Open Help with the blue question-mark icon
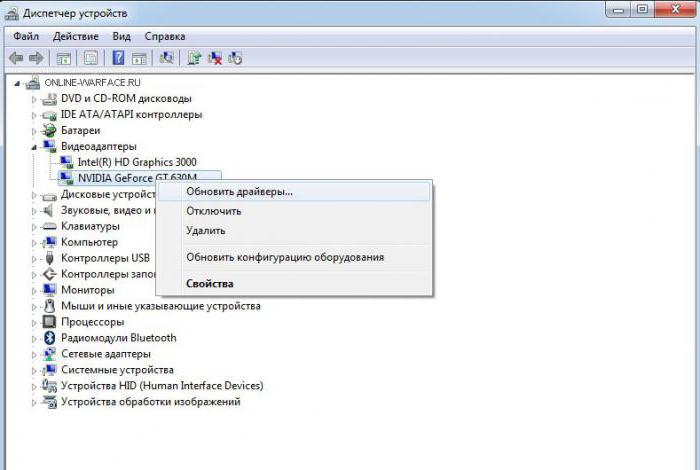 tap(118, 58)
